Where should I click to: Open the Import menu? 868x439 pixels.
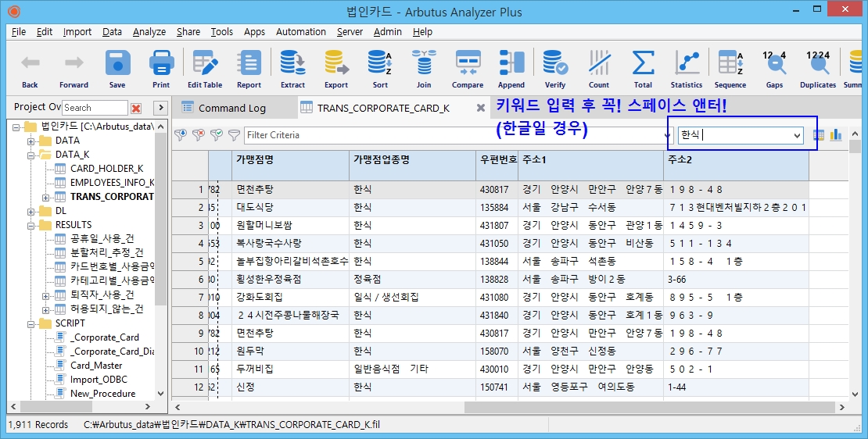point(77,31)
